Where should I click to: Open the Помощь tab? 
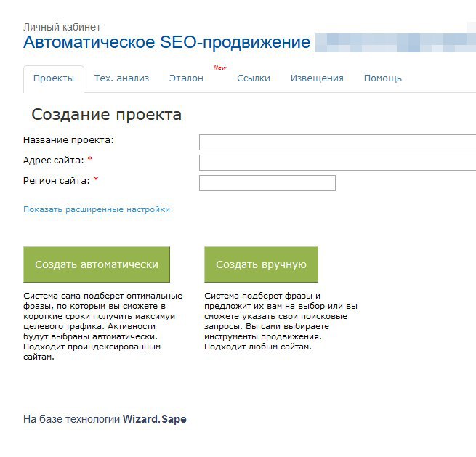[382, 78]
